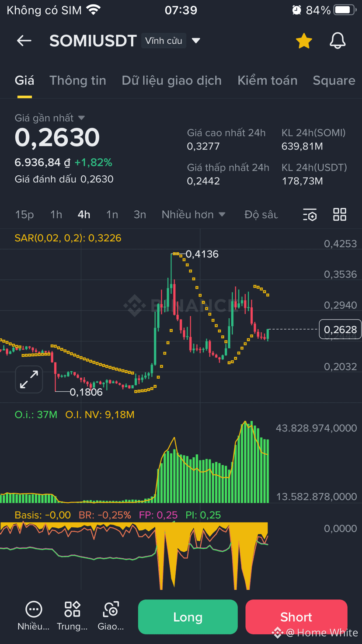Tap the 0,4136 high price marker

click(202, 254)
